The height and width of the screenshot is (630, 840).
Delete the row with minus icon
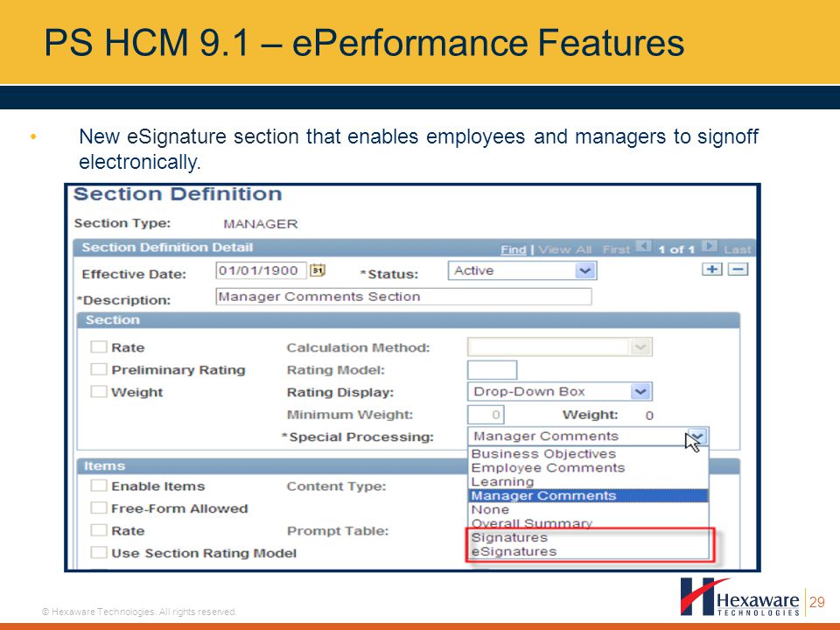[x=738, y=269]
